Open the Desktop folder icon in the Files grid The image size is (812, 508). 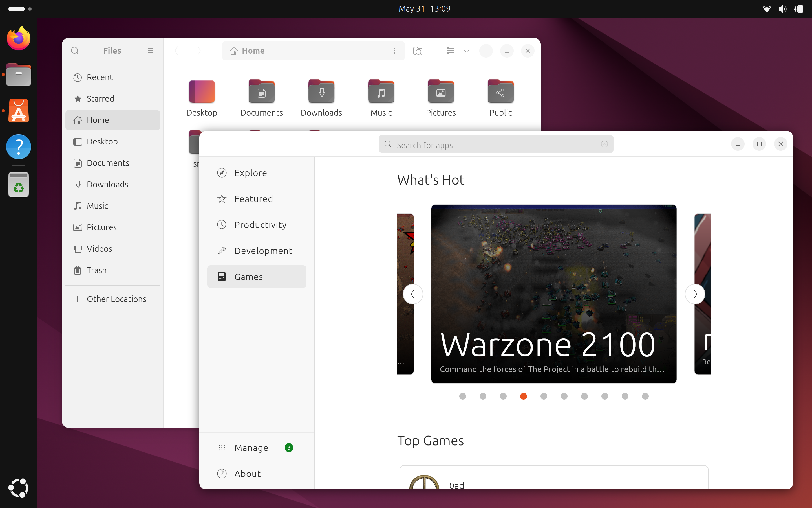[202, 91]
